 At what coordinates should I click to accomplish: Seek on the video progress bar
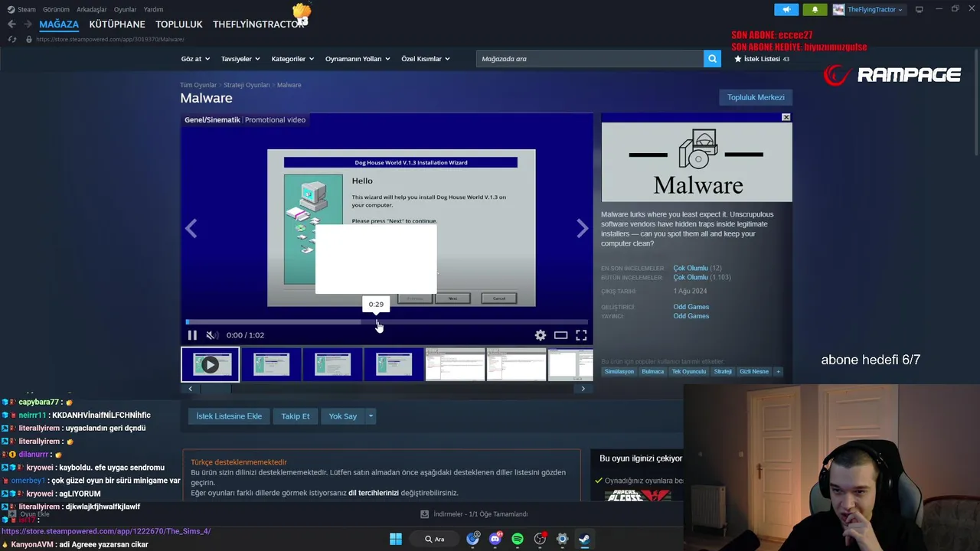click(x=387, y=321)
